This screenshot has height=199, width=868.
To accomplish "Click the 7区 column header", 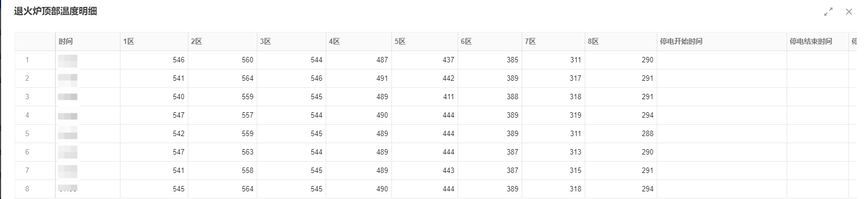I will point(553,42).
